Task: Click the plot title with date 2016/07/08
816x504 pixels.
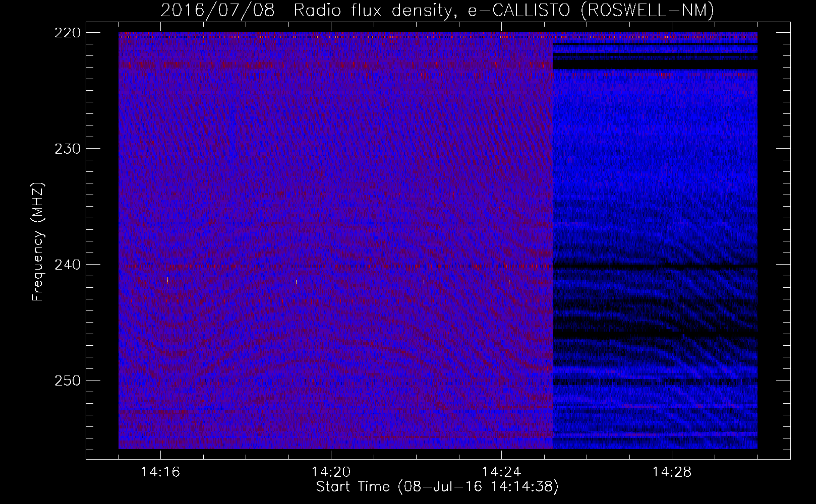Action: coord(437,10)
